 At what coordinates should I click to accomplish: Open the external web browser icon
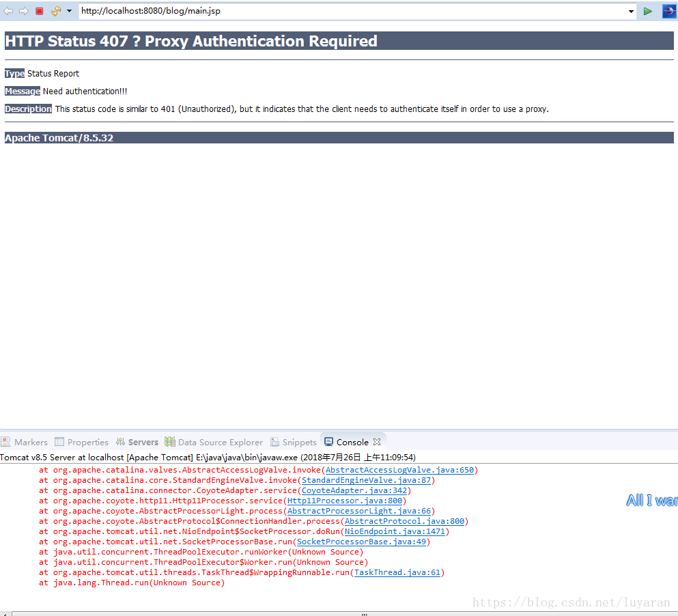[x=669, y=11]
